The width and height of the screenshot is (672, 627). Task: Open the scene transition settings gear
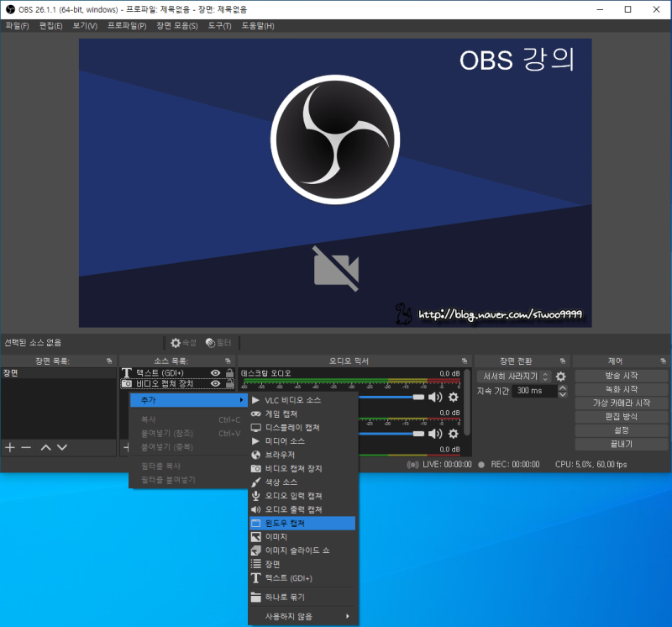point(560,377)
